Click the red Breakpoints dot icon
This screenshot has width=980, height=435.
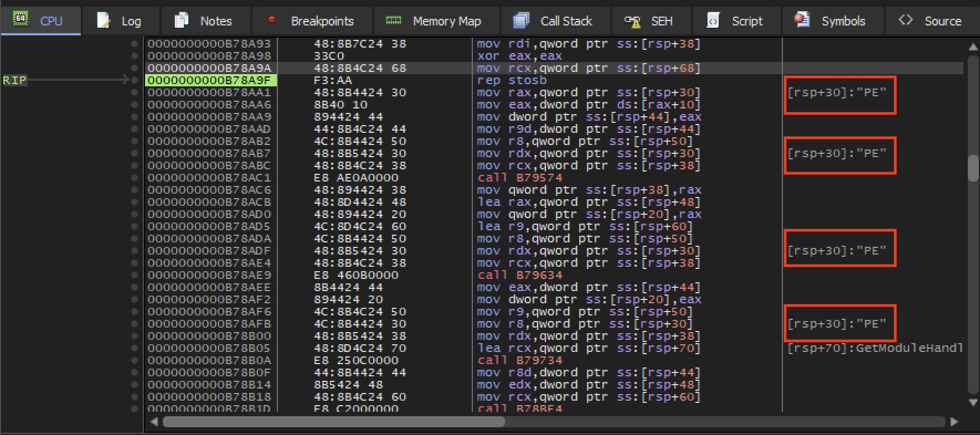click(x=271, y=19)
